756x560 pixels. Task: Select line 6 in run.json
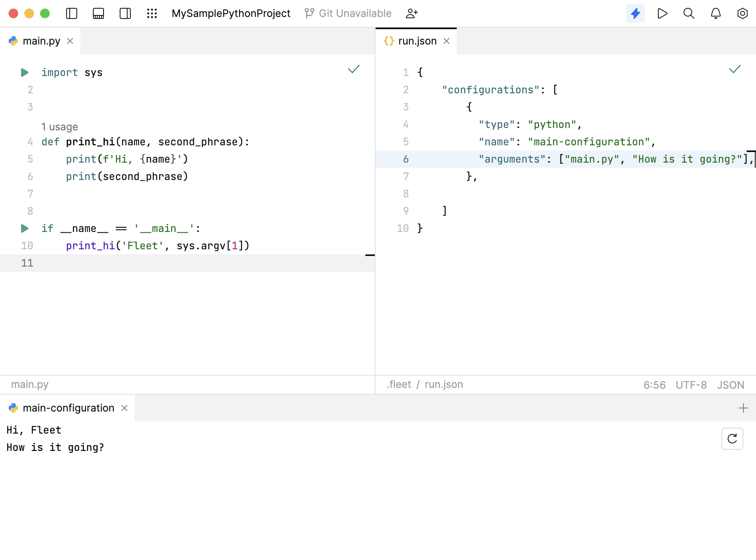(406, 159)
